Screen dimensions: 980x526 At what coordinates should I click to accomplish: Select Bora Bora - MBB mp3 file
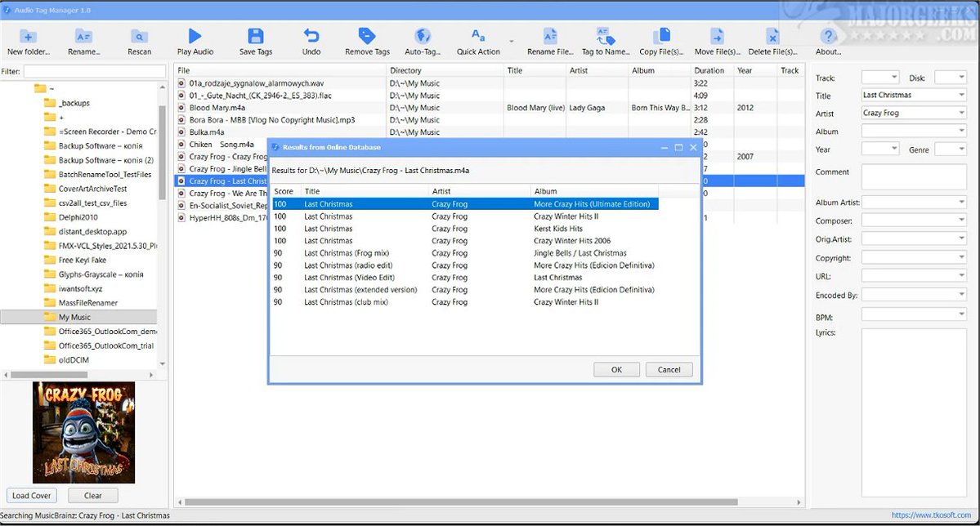[272, 120]
